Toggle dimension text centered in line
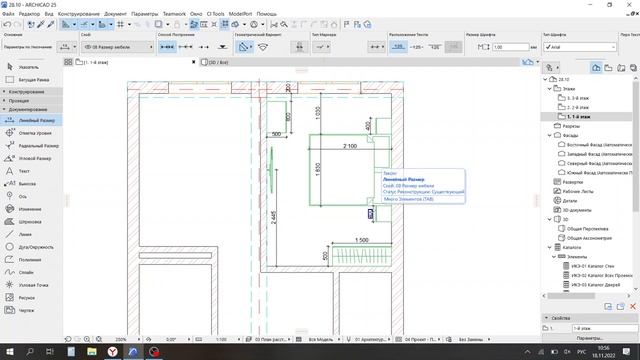640x360 pixels. coord(416,47)
